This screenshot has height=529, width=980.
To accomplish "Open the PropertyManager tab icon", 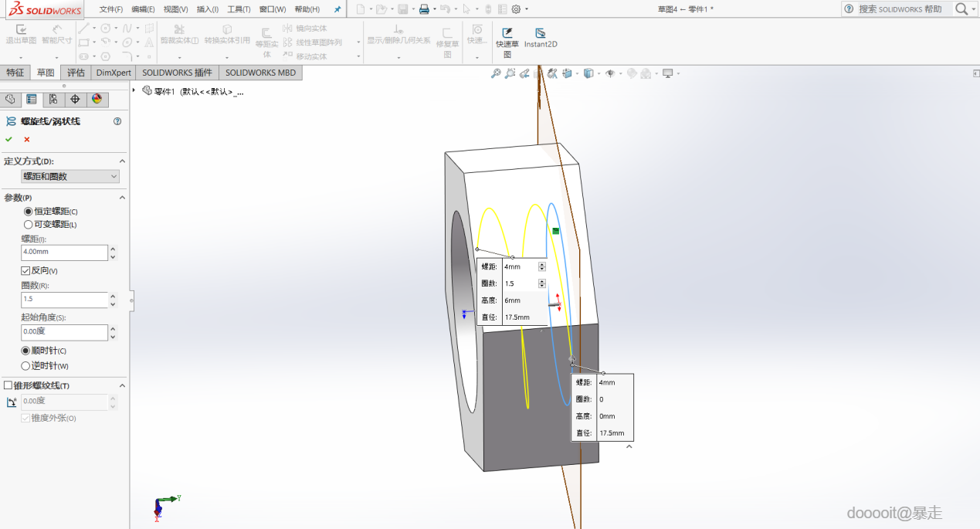I will tap(32, 99).
